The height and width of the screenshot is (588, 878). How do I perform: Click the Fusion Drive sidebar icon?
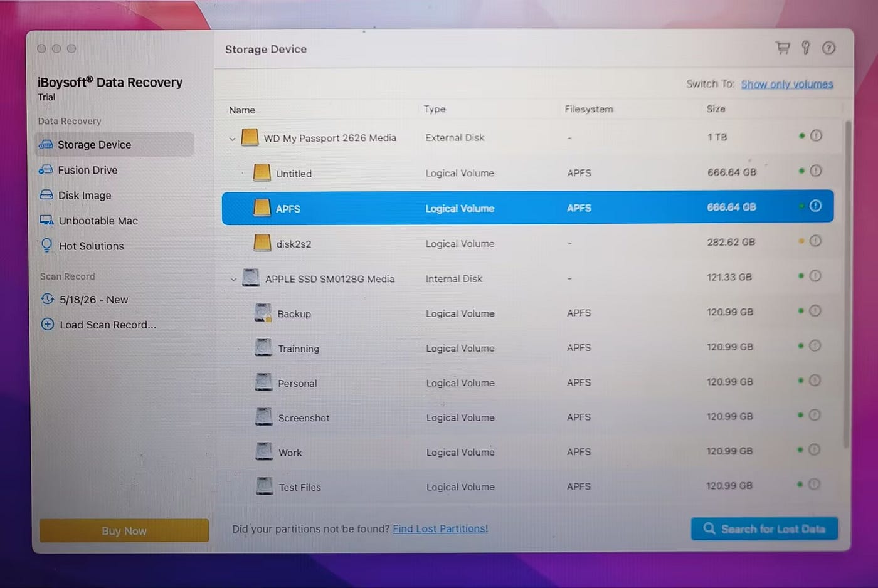tap(46, 170)
